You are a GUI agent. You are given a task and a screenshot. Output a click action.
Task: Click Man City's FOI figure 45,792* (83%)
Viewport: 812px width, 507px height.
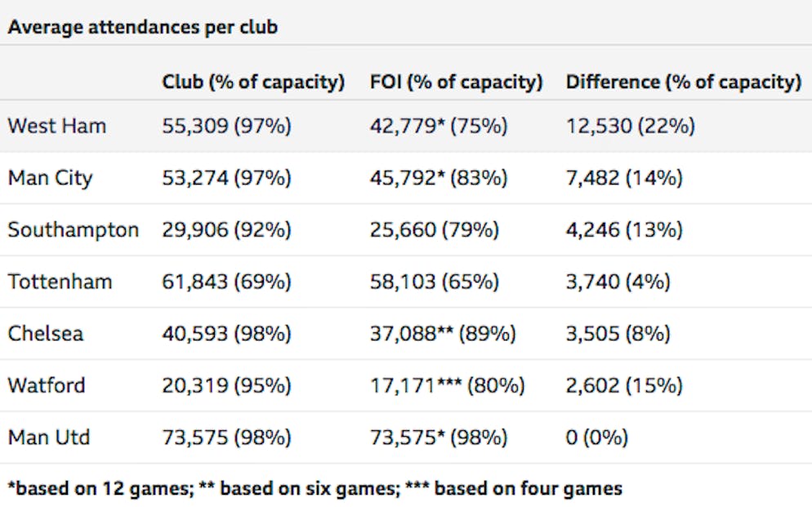438,177
